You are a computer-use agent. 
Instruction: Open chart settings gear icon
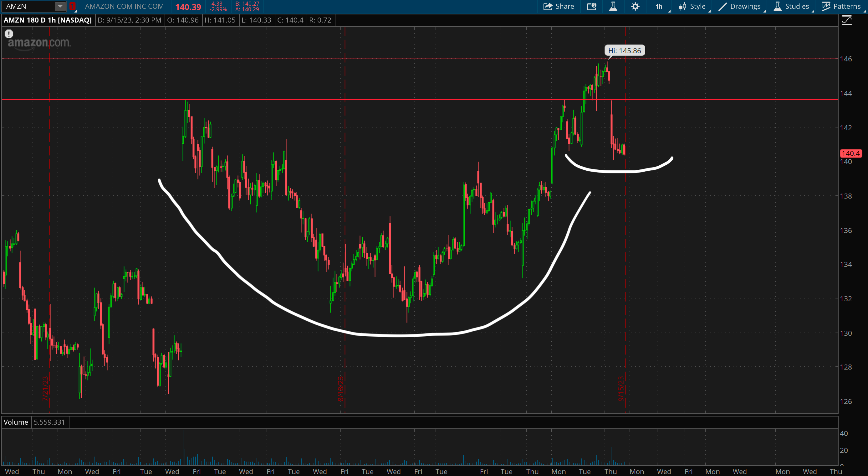click(635, 6)
